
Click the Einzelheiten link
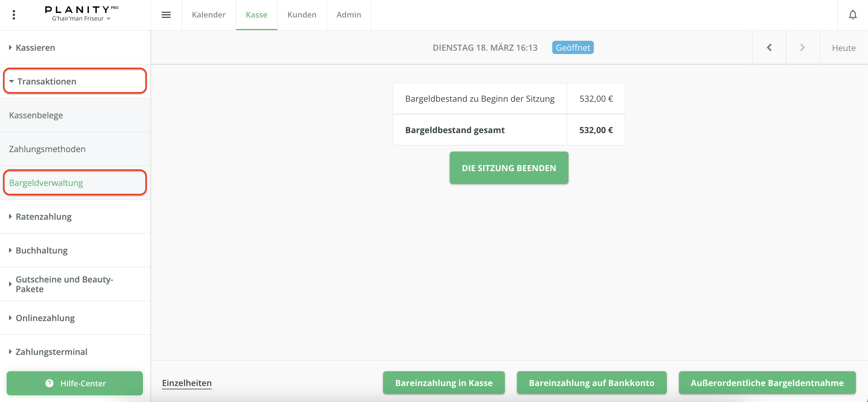(187, 383)
